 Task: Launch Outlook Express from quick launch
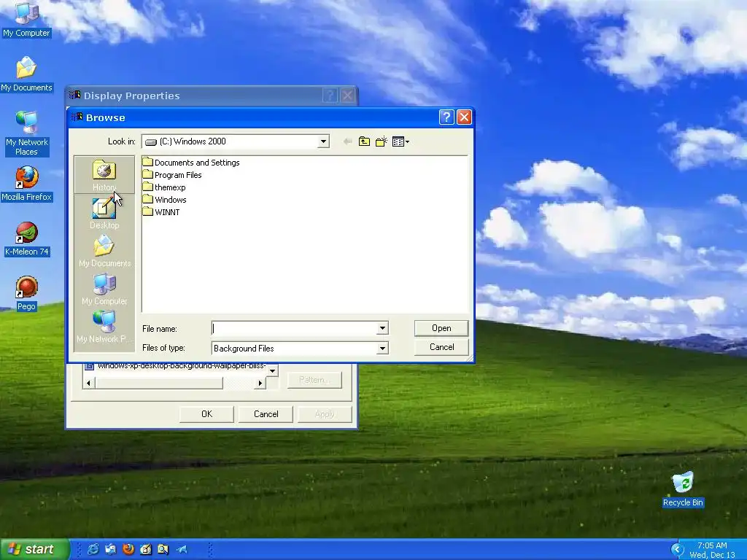111,549
